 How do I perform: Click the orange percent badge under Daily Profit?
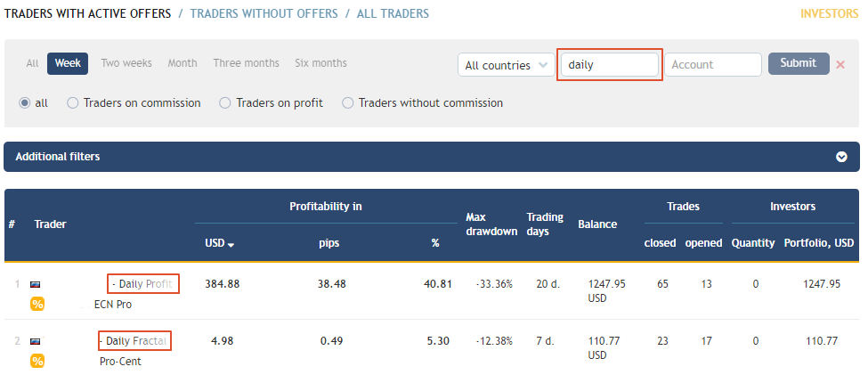pos(37,304)
